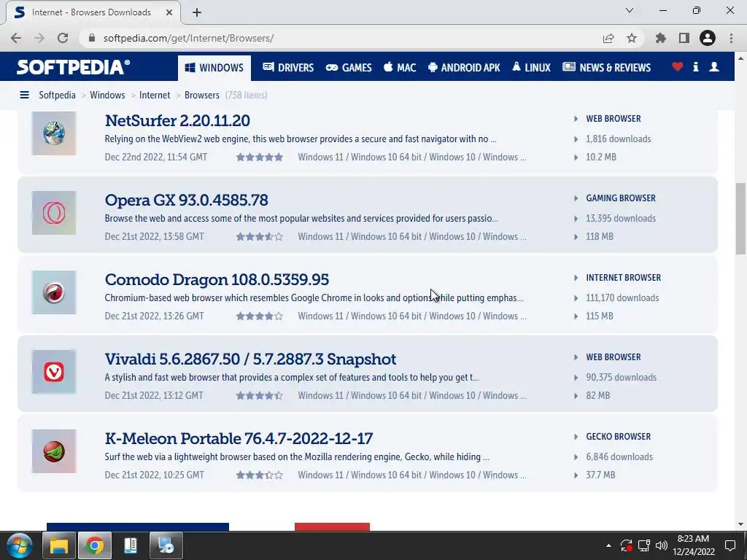Close the Internet - Browsers Downloads tab
This screenshot has height=560, width=747.
169,12
